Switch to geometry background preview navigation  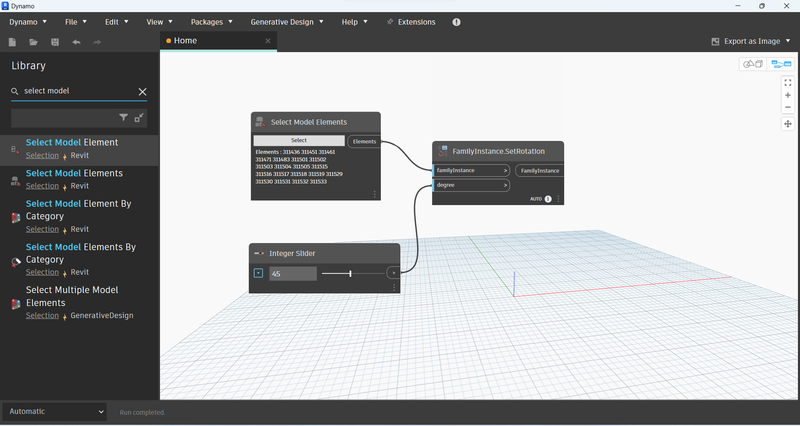(753, 64)
